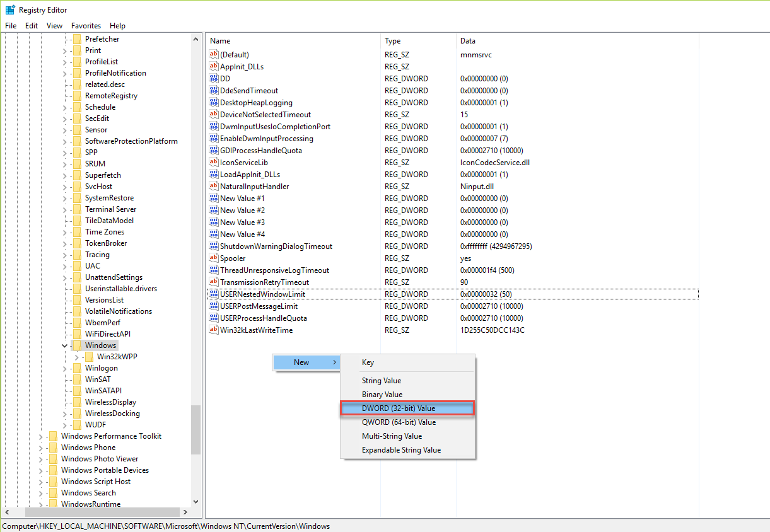Click the folder icon of Win32kWPP subkey
The height and width of the screenshot is (532, 770).
coord(89,357)
